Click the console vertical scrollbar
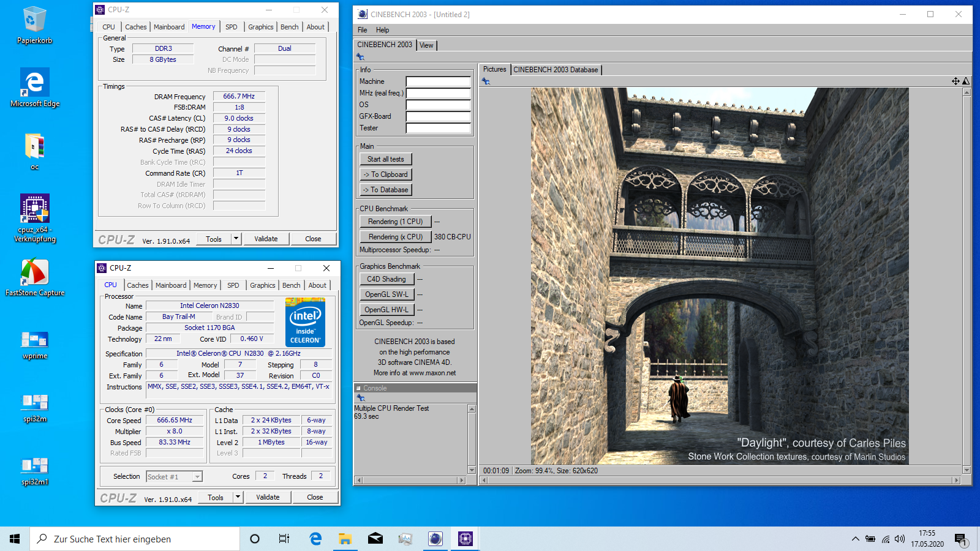The image size is (980, 551). tap(472, 439)
